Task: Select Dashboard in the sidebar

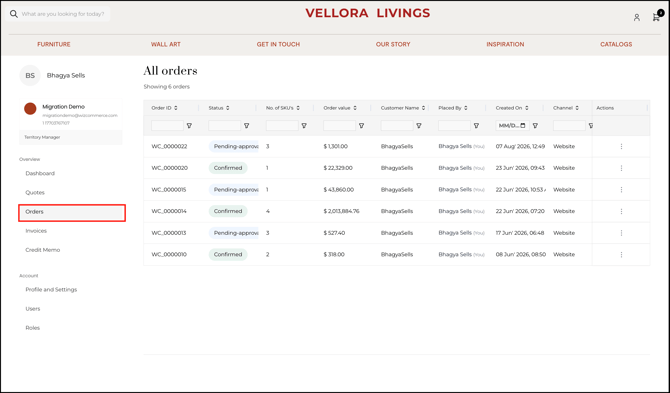Action: click(x=40, y=173)
